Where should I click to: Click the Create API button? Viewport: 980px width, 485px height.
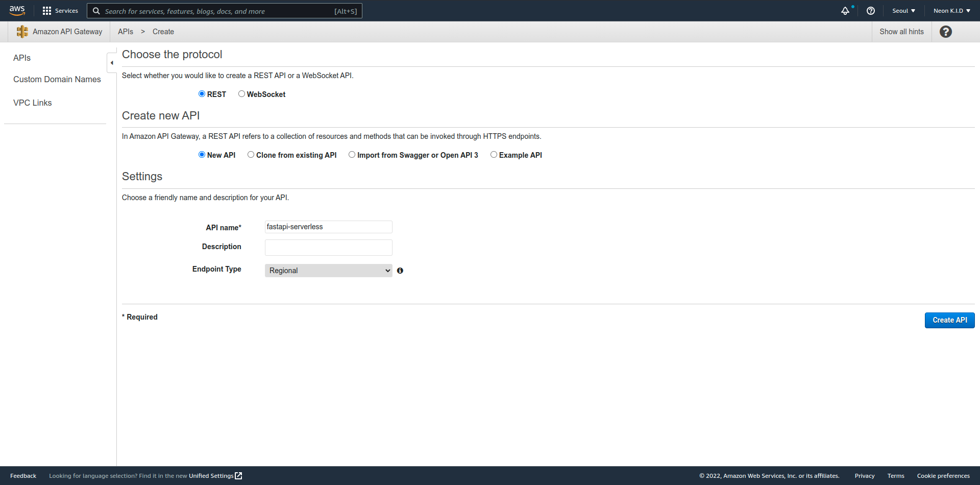coord(949,320)
